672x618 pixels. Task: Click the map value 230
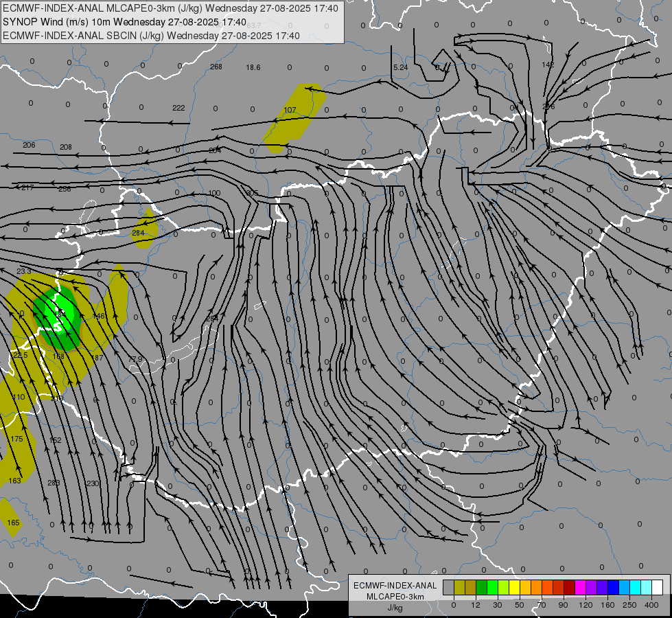[x=92, y=483]
